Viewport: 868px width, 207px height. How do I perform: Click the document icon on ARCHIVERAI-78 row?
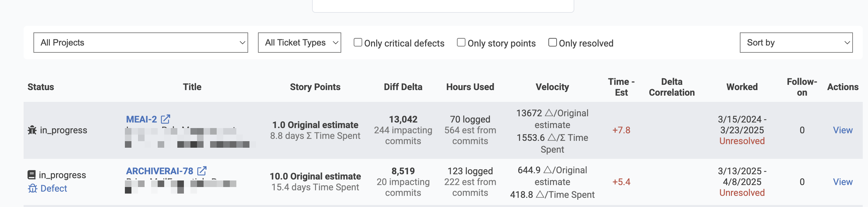pos(31,175)
